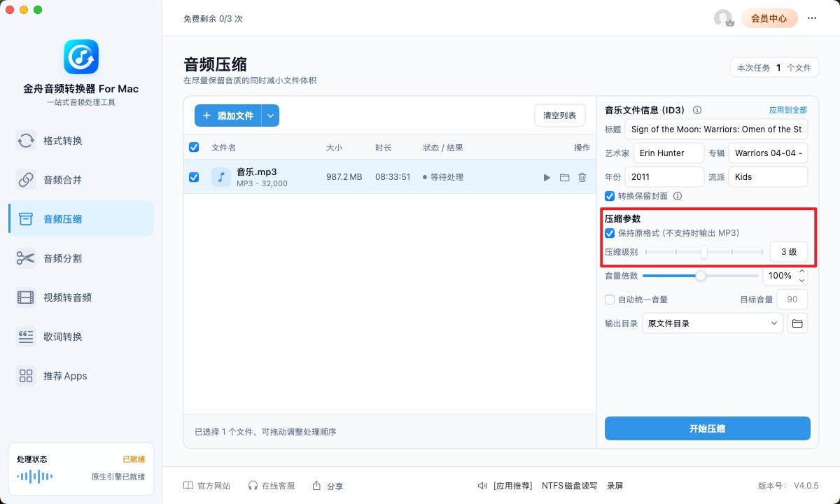Image resolution: width=840 pixels, height=504 pixels.
Task: Toggle the select-all checkbox in table header
Action: [194, 148]
